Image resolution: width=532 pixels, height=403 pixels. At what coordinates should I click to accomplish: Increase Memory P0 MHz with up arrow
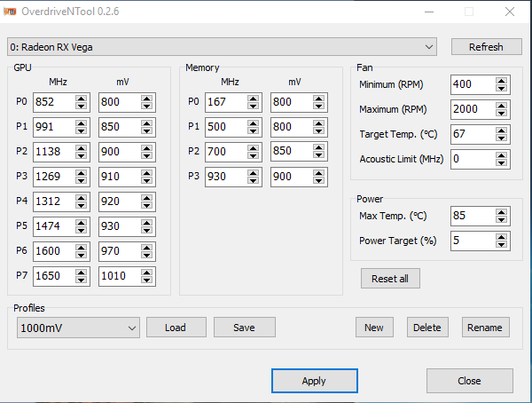click(253, 99)
